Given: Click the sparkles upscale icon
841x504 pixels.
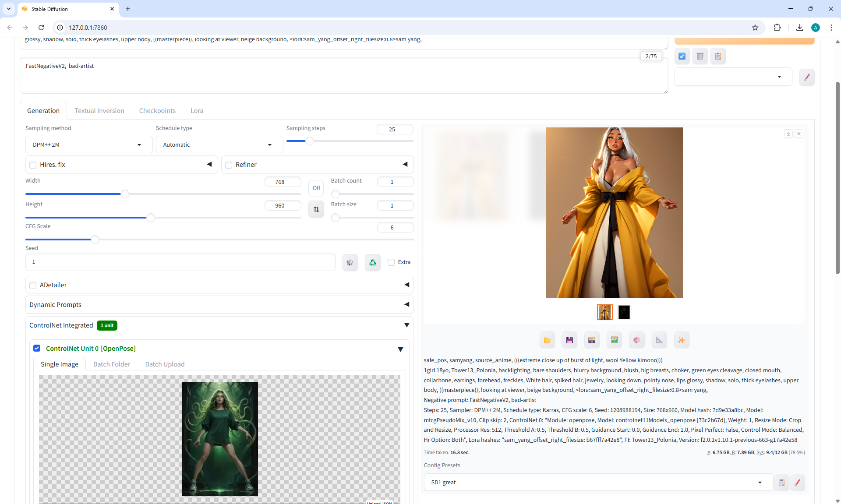Looking at the screenshot, I should [681, 340].
